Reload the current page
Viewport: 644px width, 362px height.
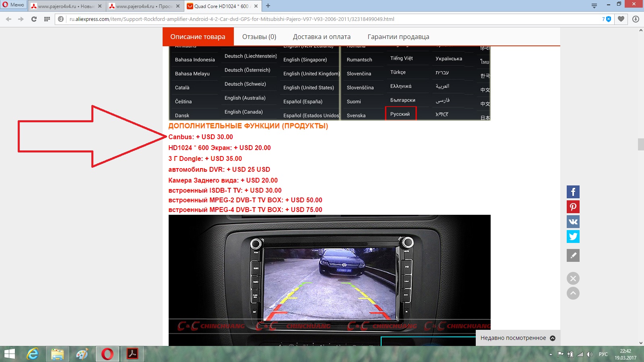click(x=34, y=19)
